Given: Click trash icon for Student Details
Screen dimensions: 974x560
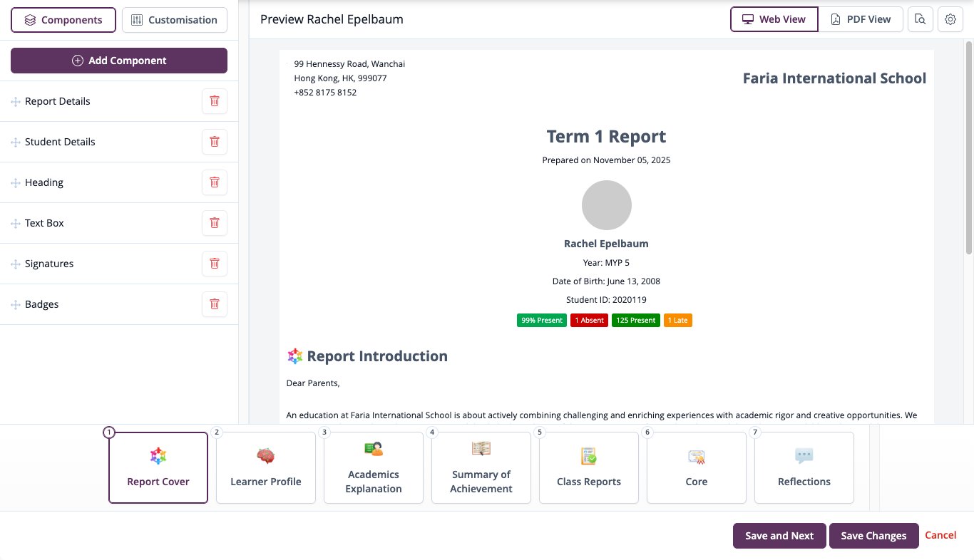Looking at the screenshot, I should [215, 142].
